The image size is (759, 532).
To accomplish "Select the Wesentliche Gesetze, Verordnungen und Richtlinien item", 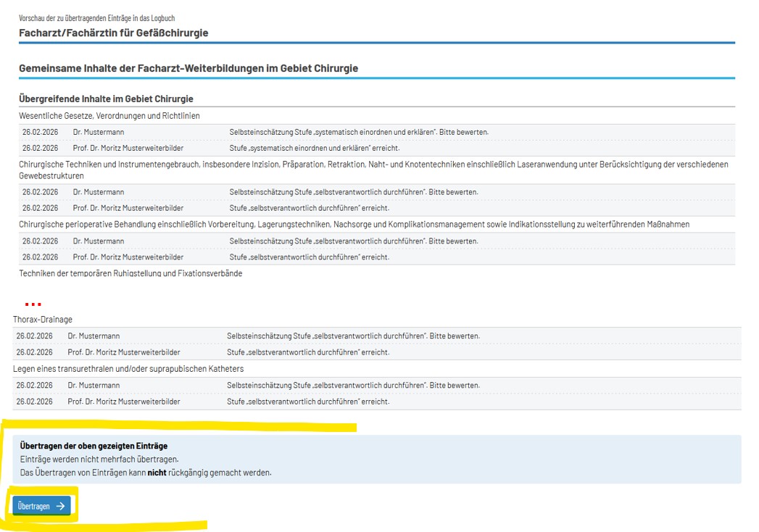I will click(x=109, y=116).
